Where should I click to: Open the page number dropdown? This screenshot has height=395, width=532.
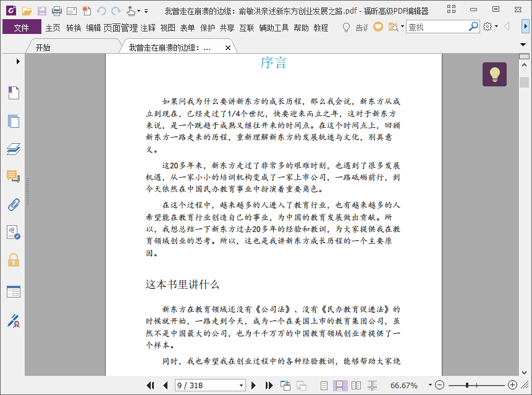click(241, 386)
